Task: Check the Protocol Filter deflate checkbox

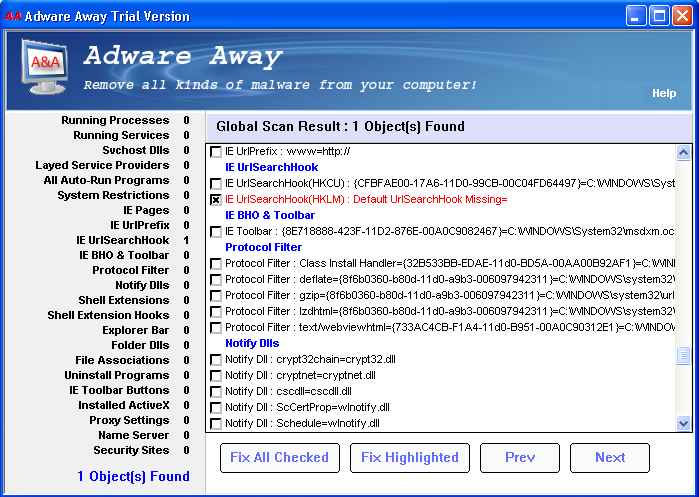Action: point(216,280)
